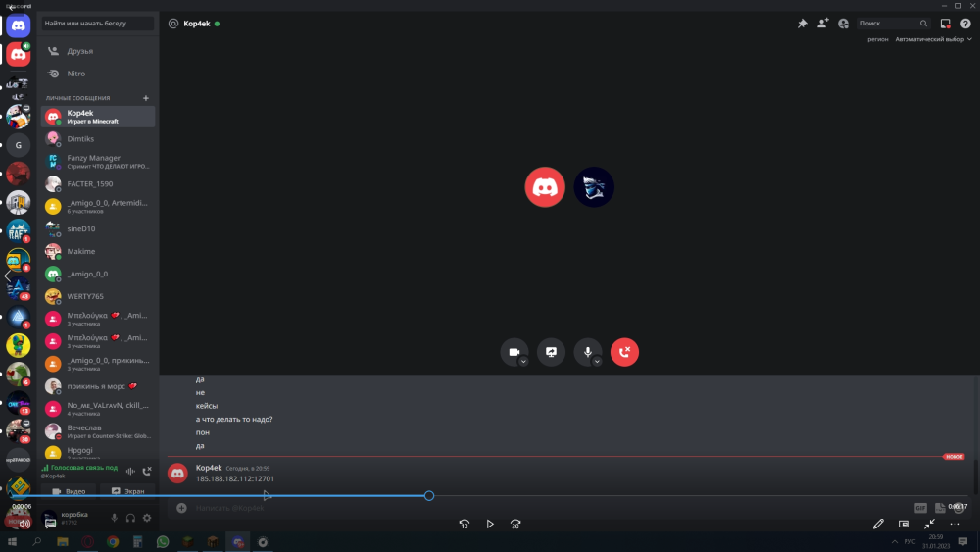Skip back 10 seconds in video
980x552 pixels.
465,525
